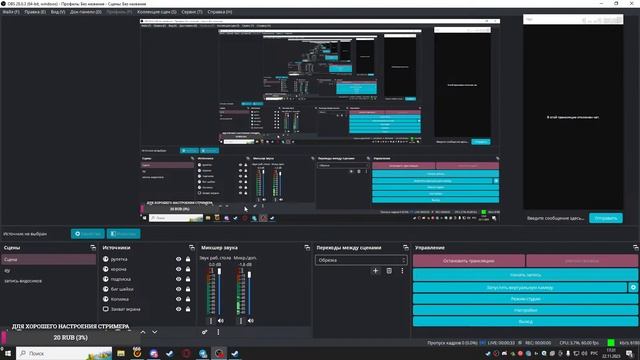640x360 pixels.
Task: Click the source Filters button
Action: click(x=124, y=234)
